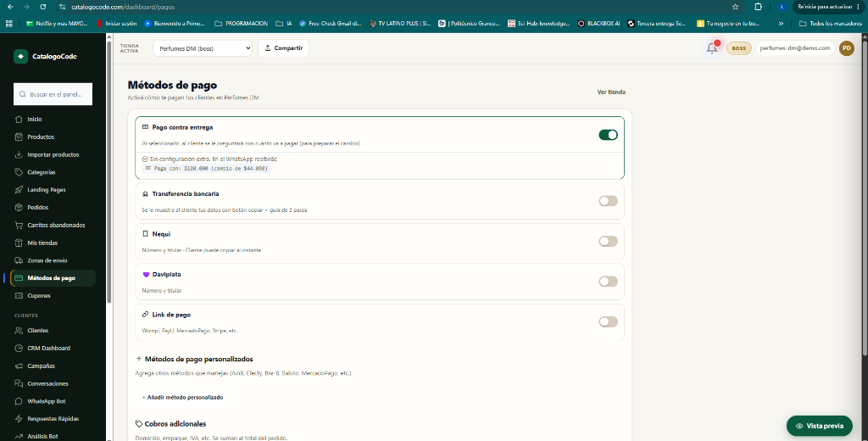Image resolution: width=868 pixels, height=441 pixels.
Task: Click the Respuestas Rápidas lightning icon
Action: click(19, 419)
